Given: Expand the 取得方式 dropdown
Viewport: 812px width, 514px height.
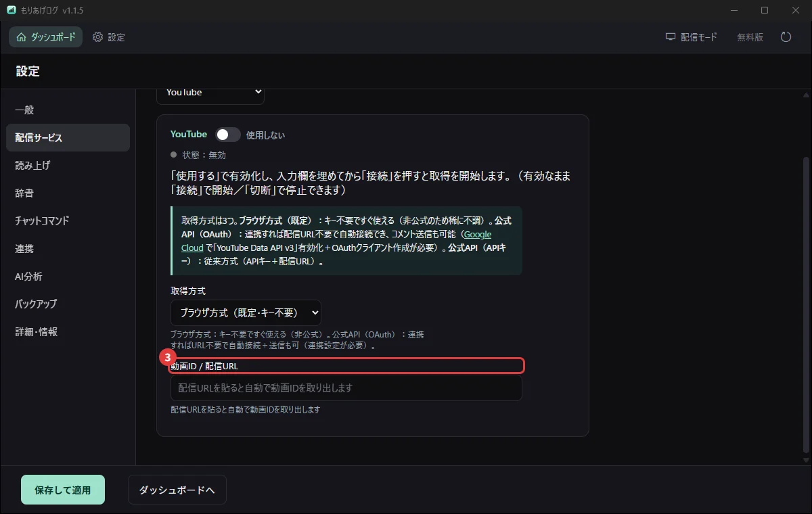Looking at the screenshot, I should pyautogui.click(x=246, y=312).
